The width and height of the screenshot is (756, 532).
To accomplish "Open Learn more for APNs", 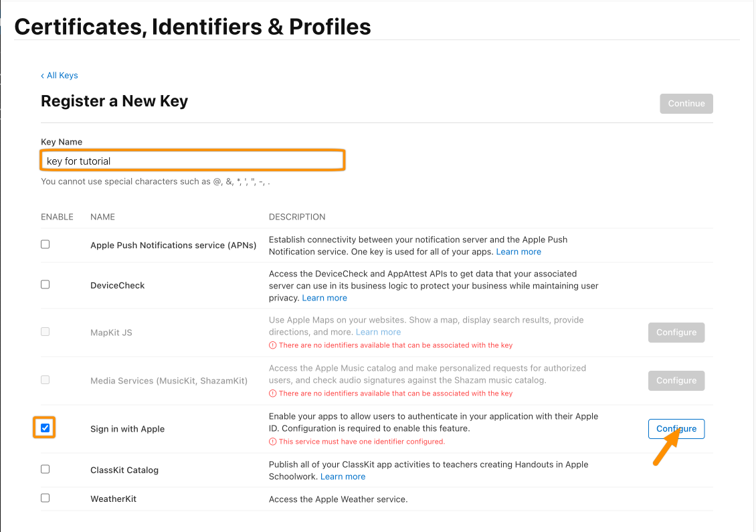I will tap(518, 252).
